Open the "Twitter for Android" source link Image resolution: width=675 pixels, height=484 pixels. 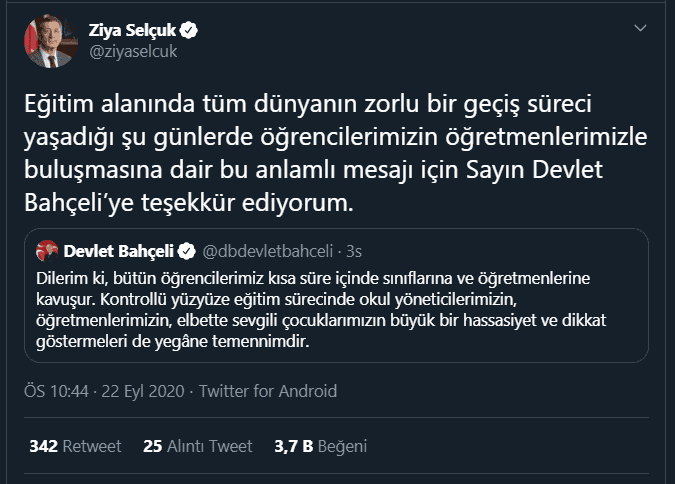point(268,391)
